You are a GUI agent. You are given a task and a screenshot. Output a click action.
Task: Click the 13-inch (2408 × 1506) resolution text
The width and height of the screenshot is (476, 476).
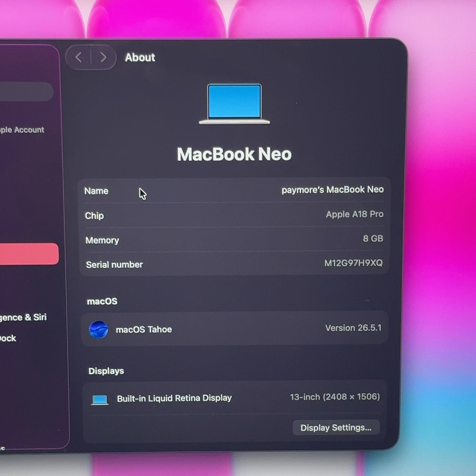tap(335, 397)
